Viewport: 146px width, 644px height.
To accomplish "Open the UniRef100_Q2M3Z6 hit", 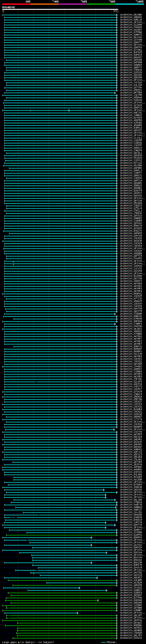I will click(131, 72).
